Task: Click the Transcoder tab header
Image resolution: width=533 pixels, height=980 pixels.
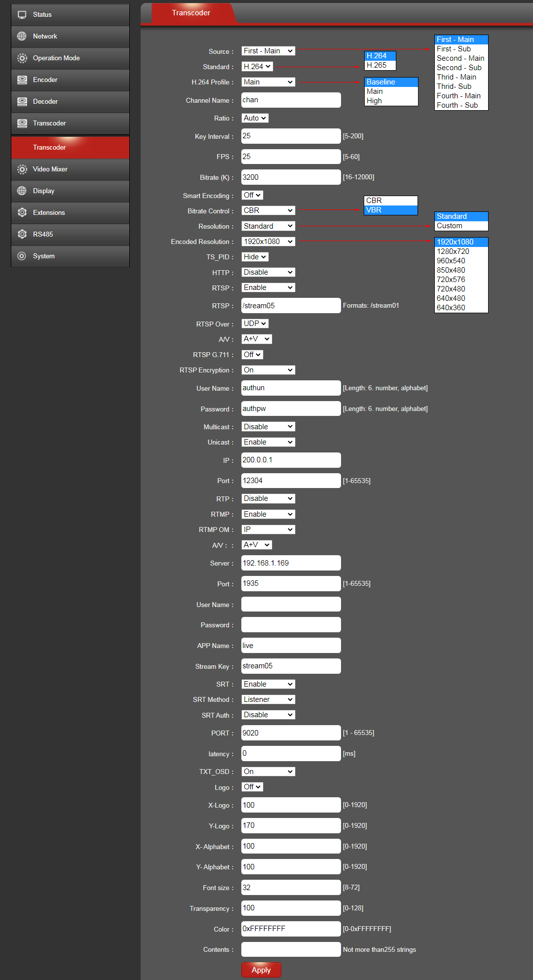Action: tap(191, 13)
